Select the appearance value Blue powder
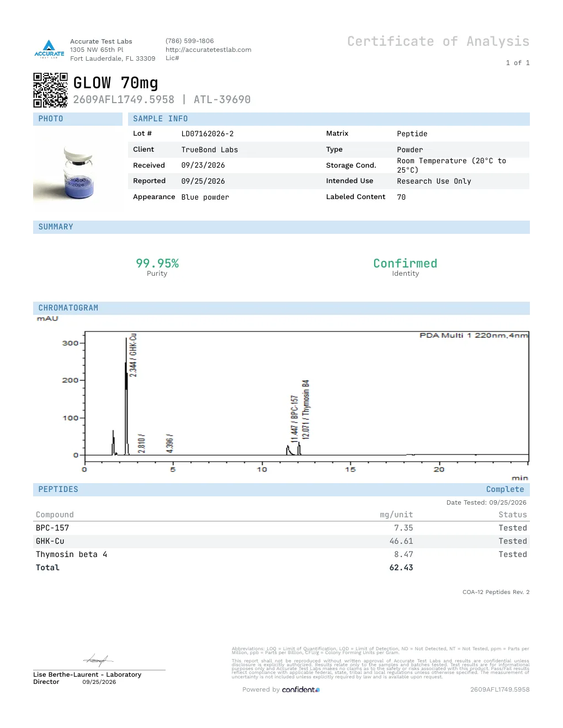 click(205, 197)
